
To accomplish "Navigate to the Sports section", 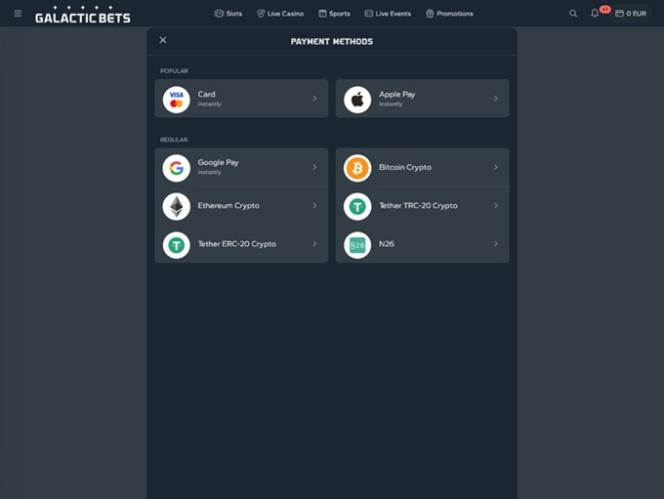I will (334, 14).
